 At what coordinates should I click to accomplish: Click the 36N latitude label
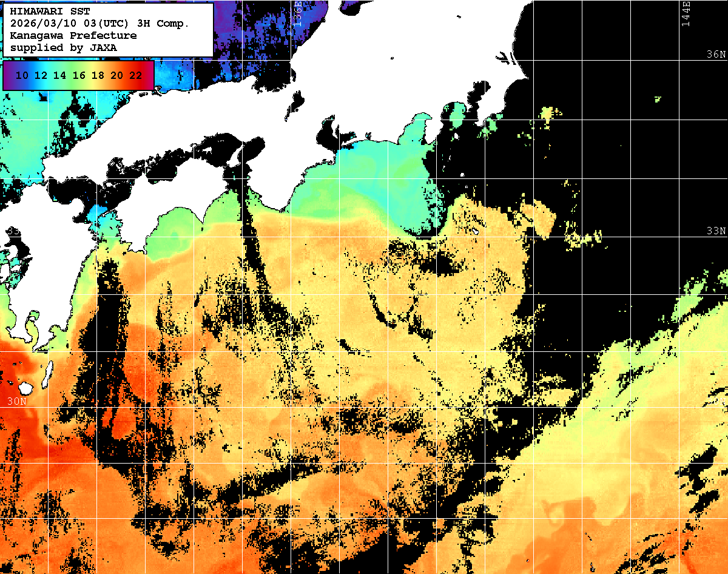[716, 55]
